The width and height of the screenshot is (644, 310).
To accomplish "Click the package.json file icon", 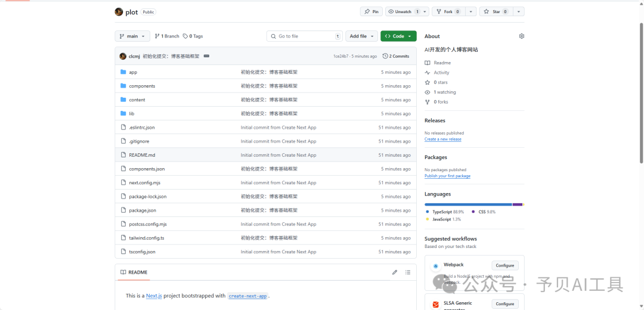I will pos(123,210).
